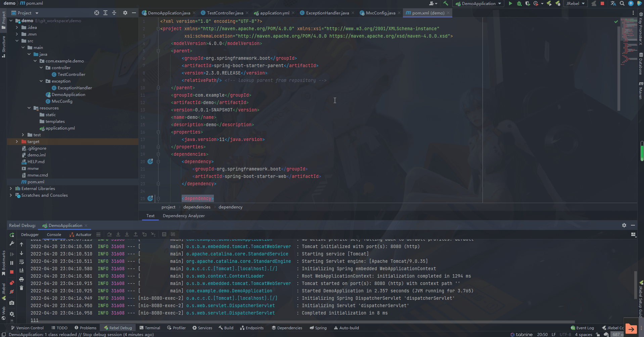644x337 pixels.
Task: Click the blue IDE update arrow icon
Action: pyautogui.click(x=631, y=3)
